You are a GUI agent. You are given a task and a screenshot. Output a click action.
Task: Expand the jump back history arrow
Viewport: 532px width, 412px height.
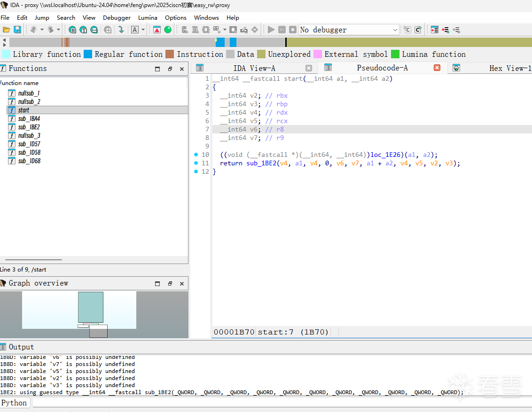coord(42,30)
